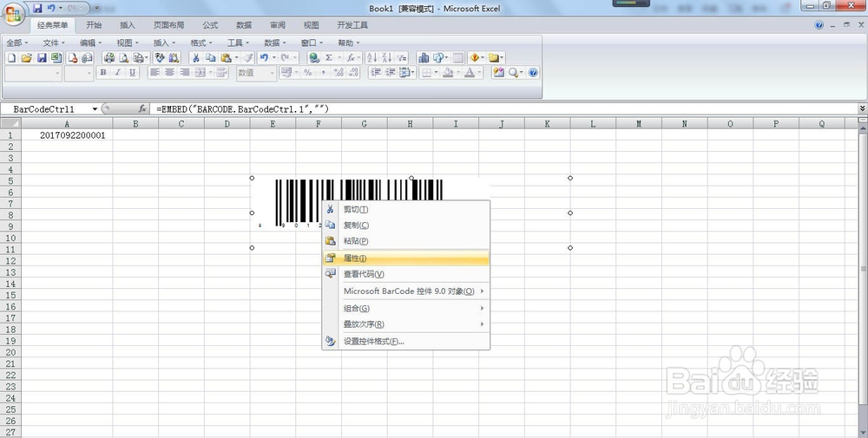Expand the 全部 menu dropdown
The image size is (868, 438).
point(17,42)
